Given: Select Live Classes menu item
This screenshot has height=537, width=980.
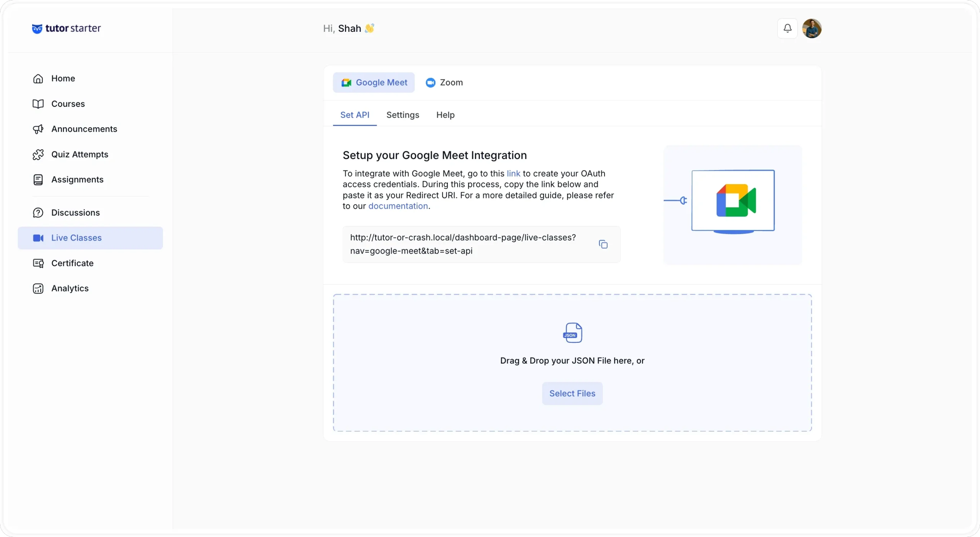Looking at the screenshot, I should click(90, 238).
